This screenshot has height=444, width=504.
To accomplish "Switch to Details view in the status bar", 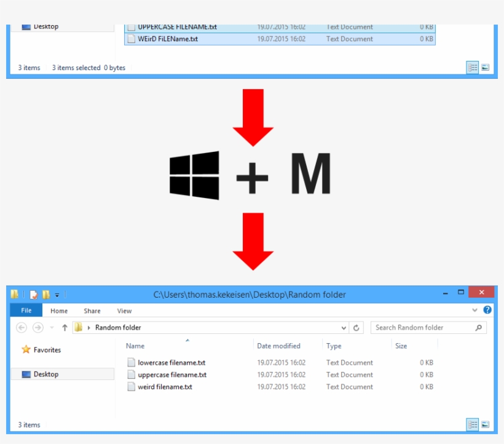I will pos(474,425).
